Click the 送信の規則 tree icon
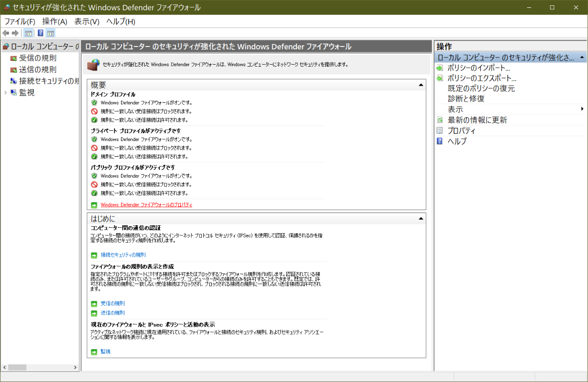This screenshot has width=588, height=382. [x=13, y=70]
